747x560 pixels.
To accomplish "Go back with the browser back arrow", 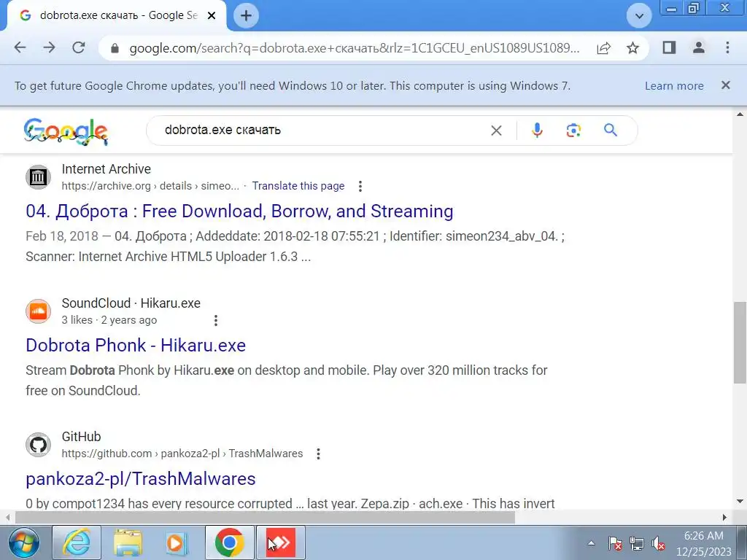I will [x=20, y=47].
